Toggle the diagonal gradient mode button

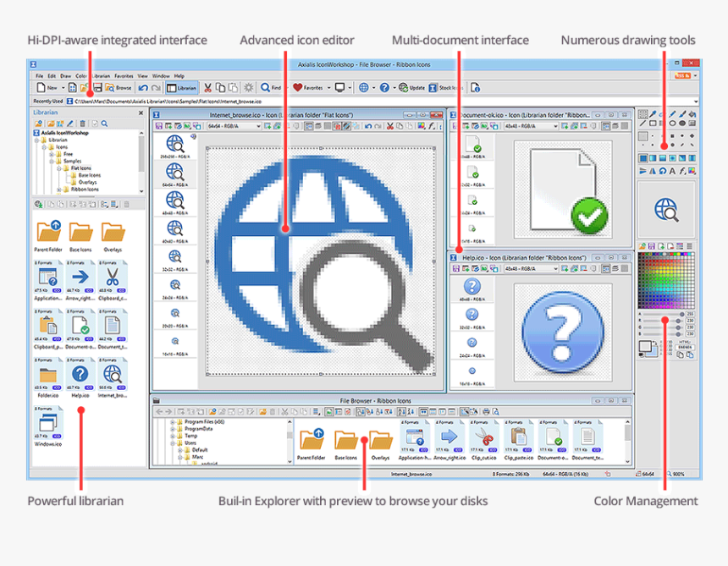pyautogui.click(x=682, y=158)
